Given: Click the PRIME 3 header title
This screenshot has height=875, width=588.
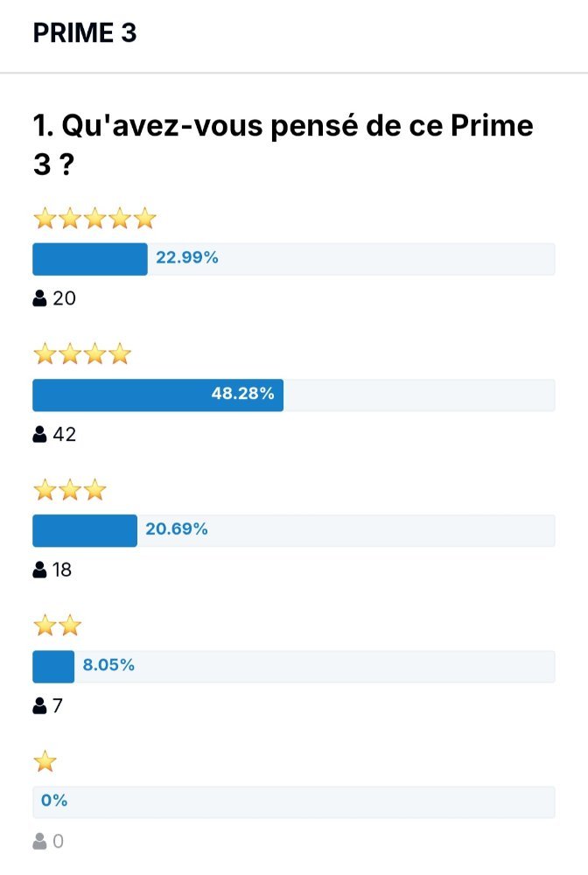Looking at the screenshot, I should pos(85,33).
